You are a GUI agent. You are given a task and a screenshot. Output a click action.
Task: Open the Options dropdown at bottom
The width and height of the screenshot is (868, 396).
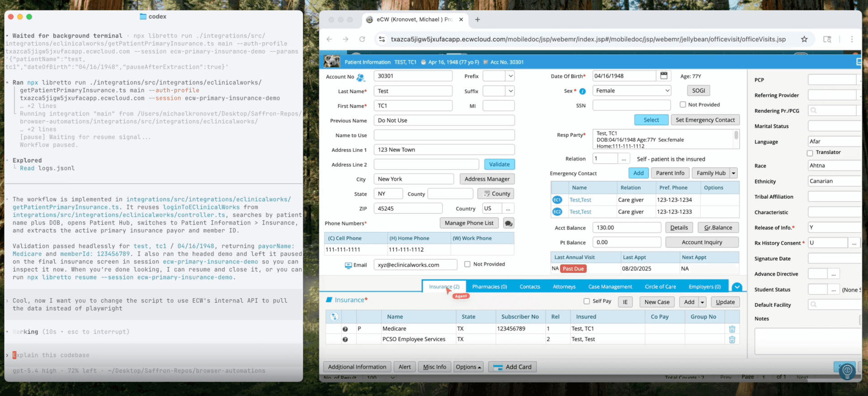[x=468, y=367]
